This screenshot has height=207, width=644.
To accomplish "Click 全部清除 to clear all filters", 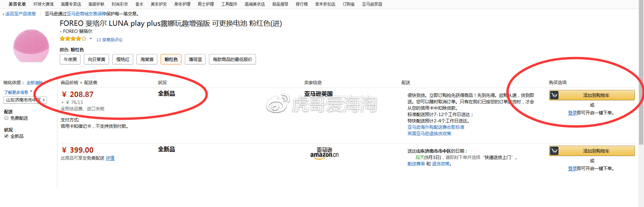I will click(x=34, y=83).
